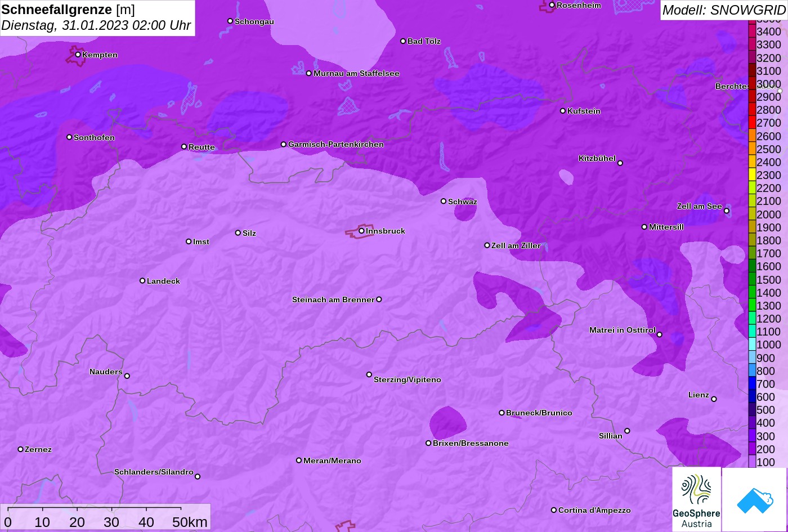788x532 pixels.
Task: Select the Kempten city marker
Action: 78,55
